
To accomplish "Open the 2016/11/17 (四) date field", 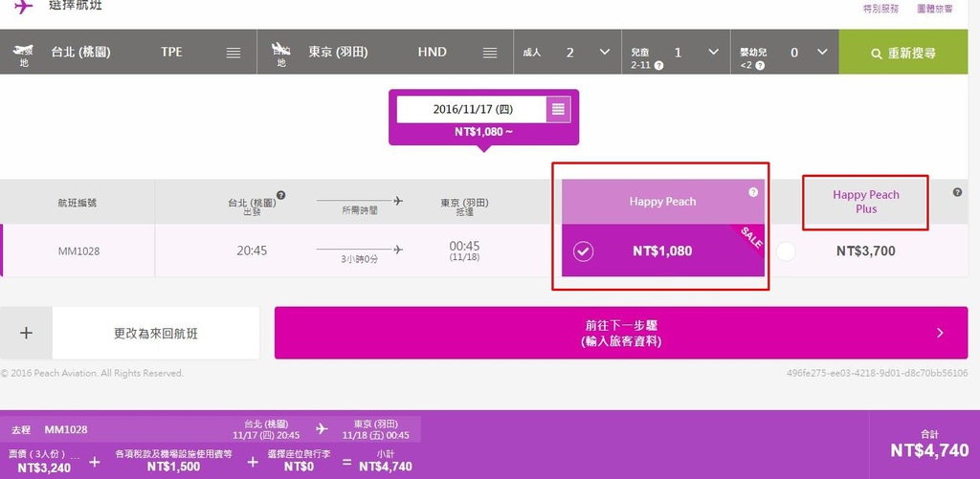I will coord(473,109).
